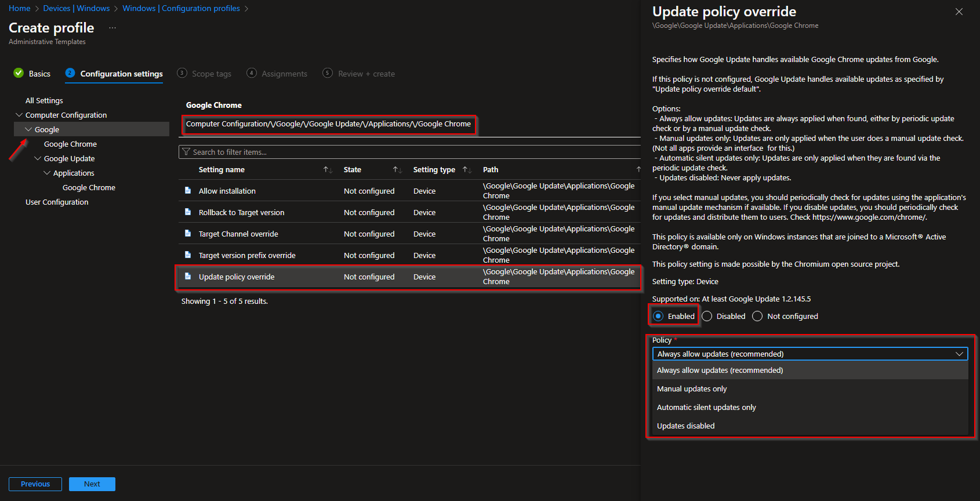Go to the Scope tags tab
980x501 pixels.
point(204,74)
